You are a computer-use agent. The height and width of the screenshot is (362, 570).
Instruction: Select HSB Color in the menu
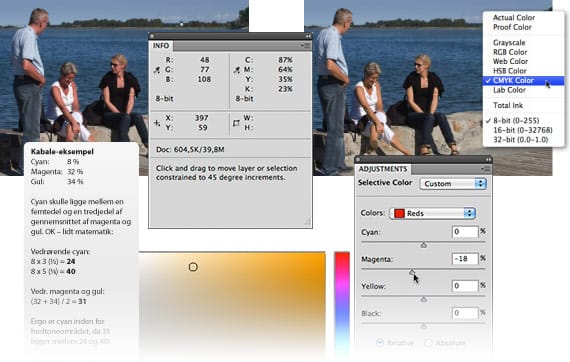point(509,71)
